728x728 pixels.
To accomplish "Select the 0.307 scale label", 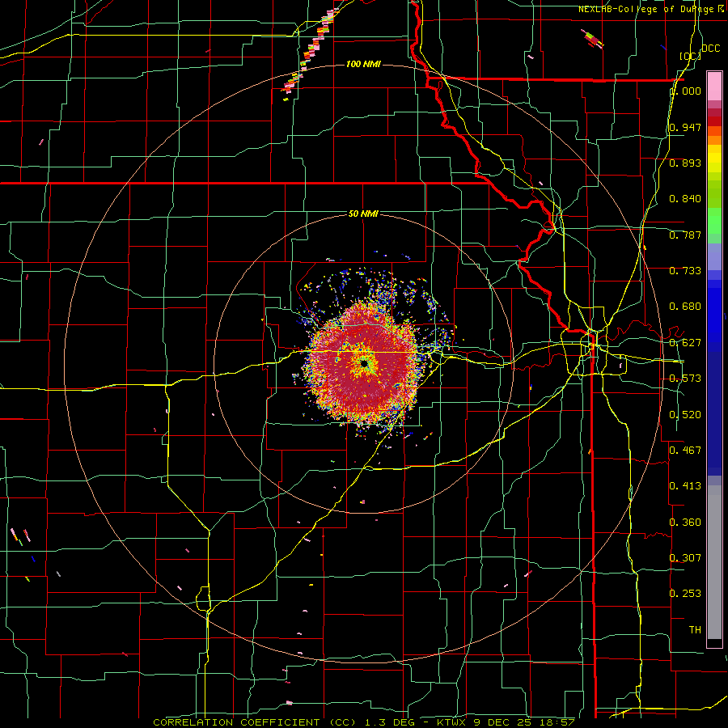I will click(x=685, y=558).
